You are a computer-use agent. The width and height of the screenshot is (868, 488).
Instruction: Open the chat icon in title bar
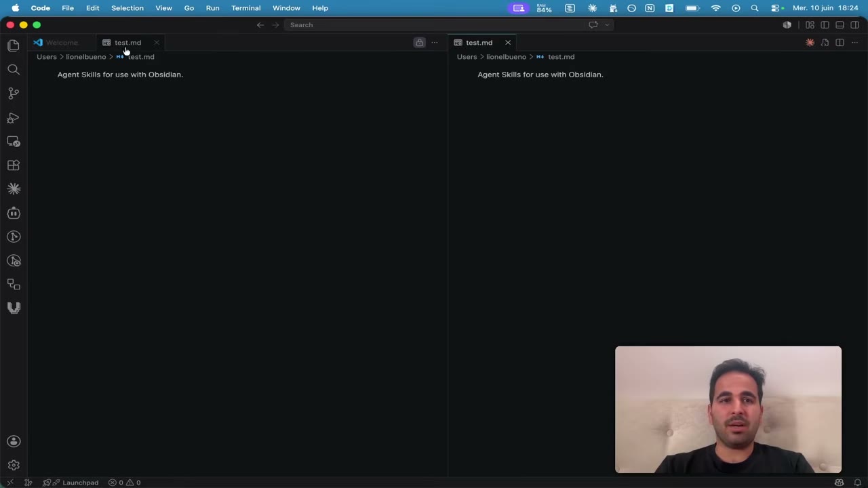click(593, 25)
